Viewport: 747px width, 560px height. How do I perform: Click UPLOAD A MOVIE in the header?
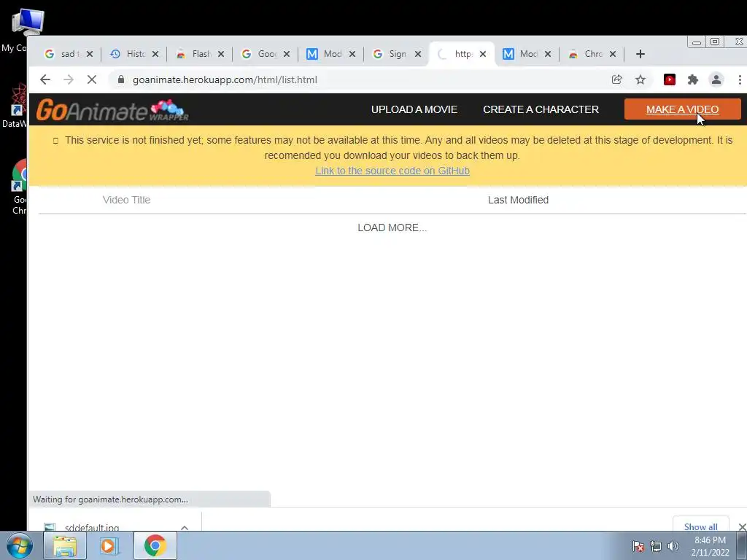pyautogui.click(x=414, y=109)
